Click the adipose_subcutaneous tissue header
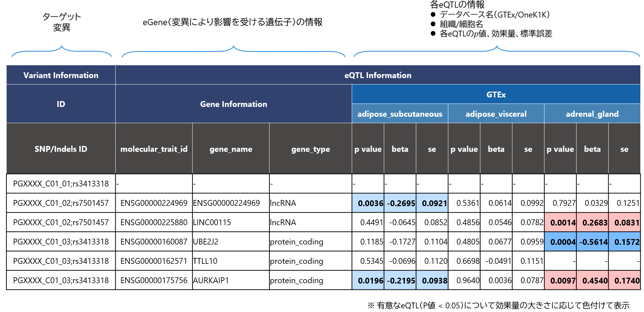 pyautogui.click(x=400, y=114)
